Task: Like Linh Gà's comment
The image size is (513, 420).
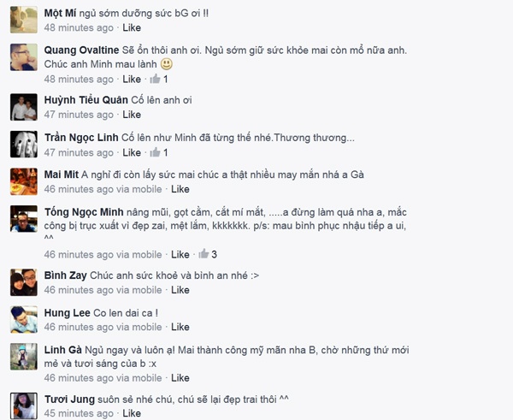Action: tap(180, 377)
